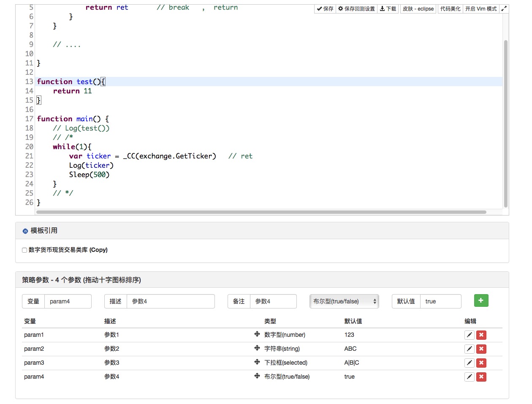The height and width of the screenshot is (404, 532).
Task: Click the param3 variable name cell
Action: click(x=34, y=363)
